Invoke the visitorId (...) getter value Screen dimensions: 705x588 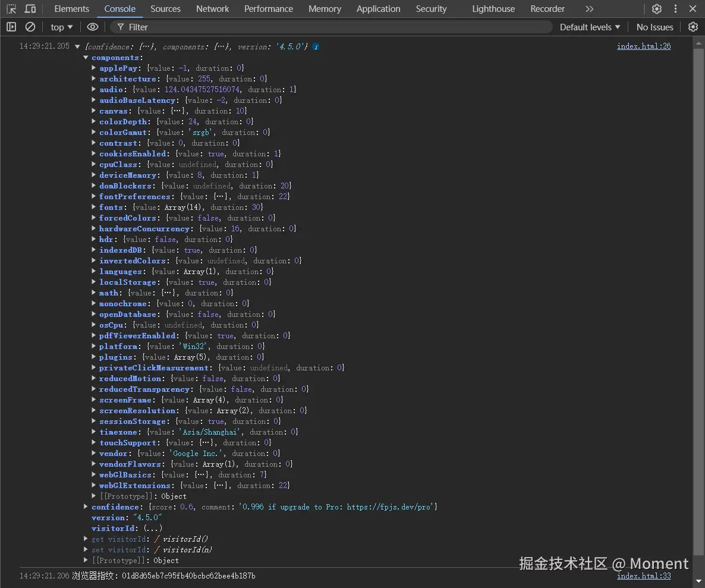tap(153, 528)
